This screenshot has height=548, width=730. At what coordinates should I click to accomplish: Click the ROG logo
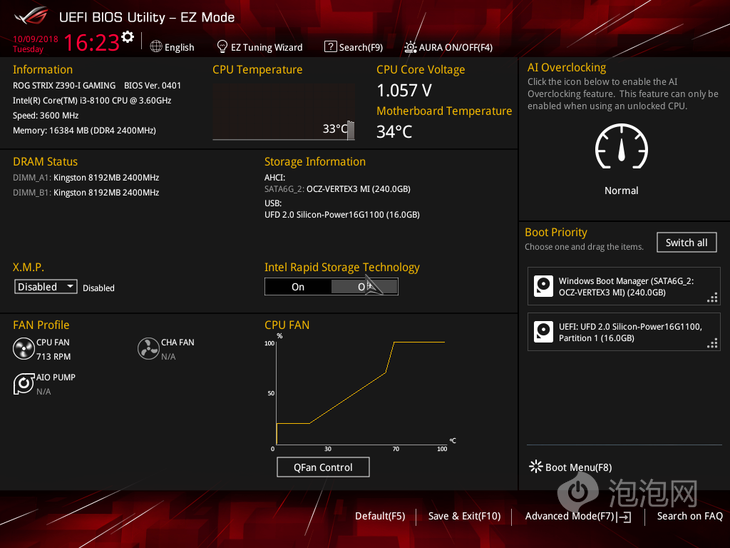pyautogui.click(x=31, y=16)
